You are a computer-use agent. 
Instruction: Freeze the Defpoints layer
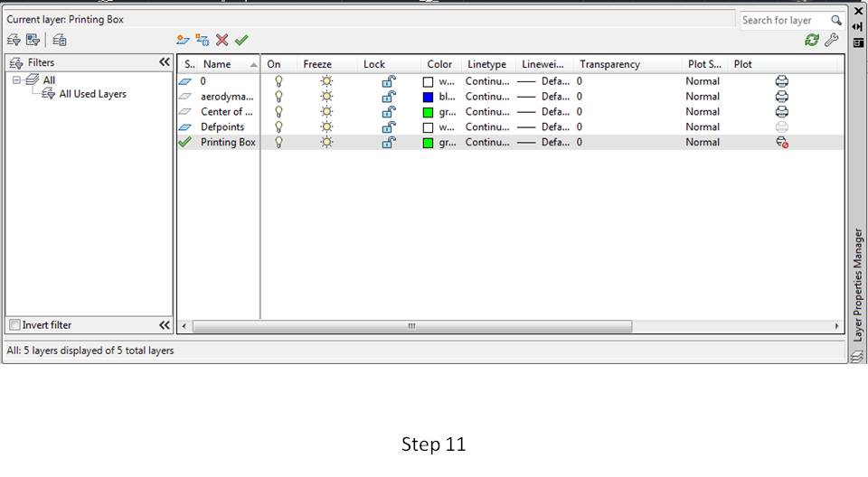(x=326, y=126)
